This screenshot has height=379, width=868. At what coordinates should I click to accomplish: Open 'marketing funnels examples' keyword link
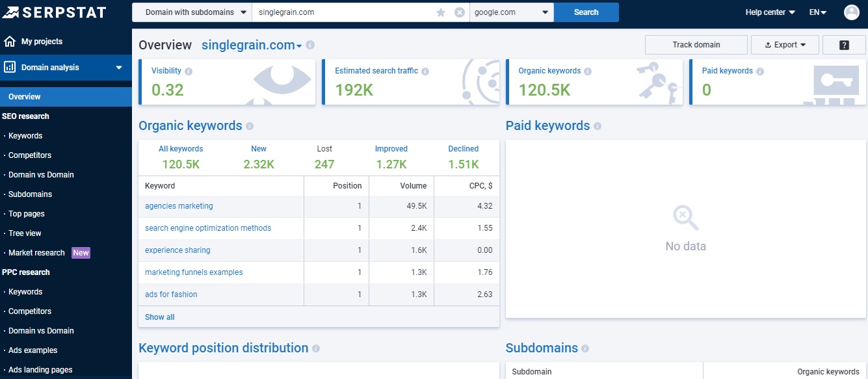tap(194, 272)
